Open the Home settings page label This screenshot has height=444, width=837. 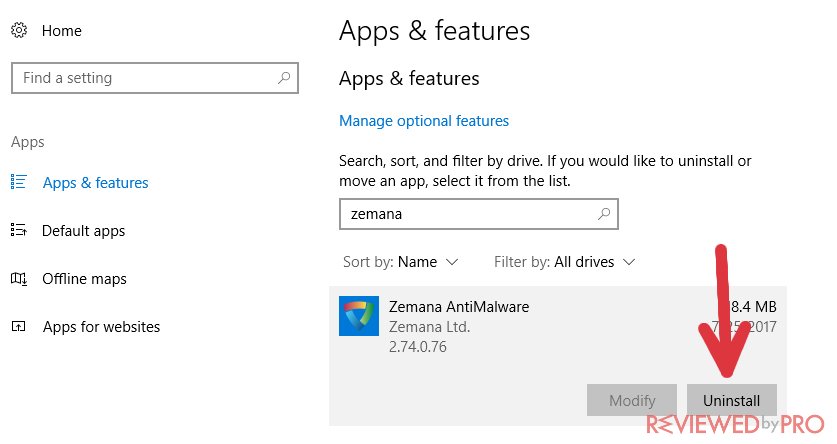click(61, 31)
